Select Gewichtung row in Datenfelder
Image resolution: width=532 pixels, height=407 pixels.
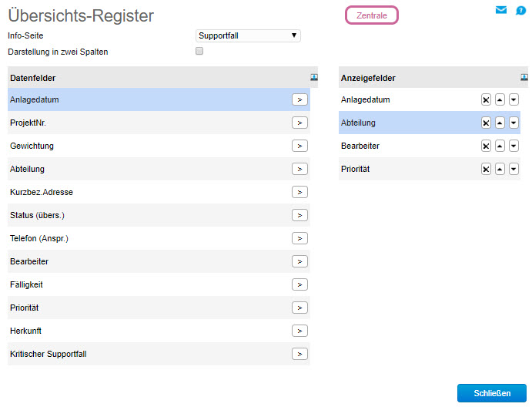click(x=159, y=146)
